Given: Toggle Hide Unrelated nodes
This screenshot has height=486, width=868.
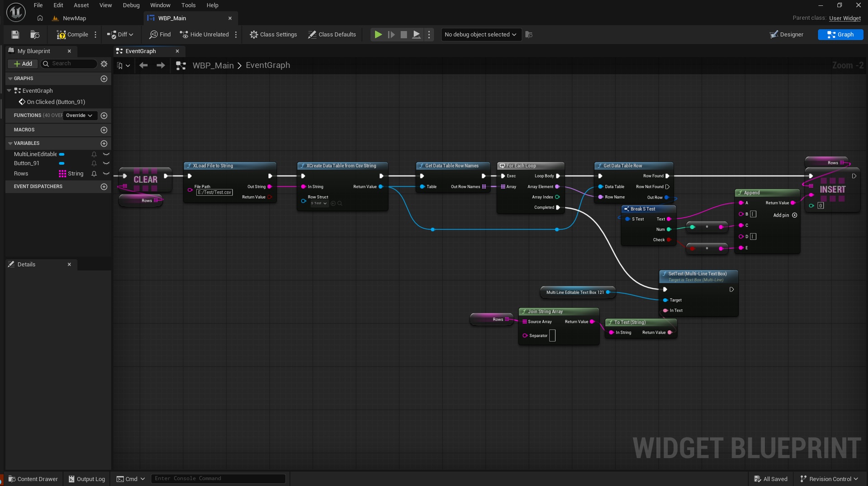Looking at the screenshot, I should pos(204,34).
